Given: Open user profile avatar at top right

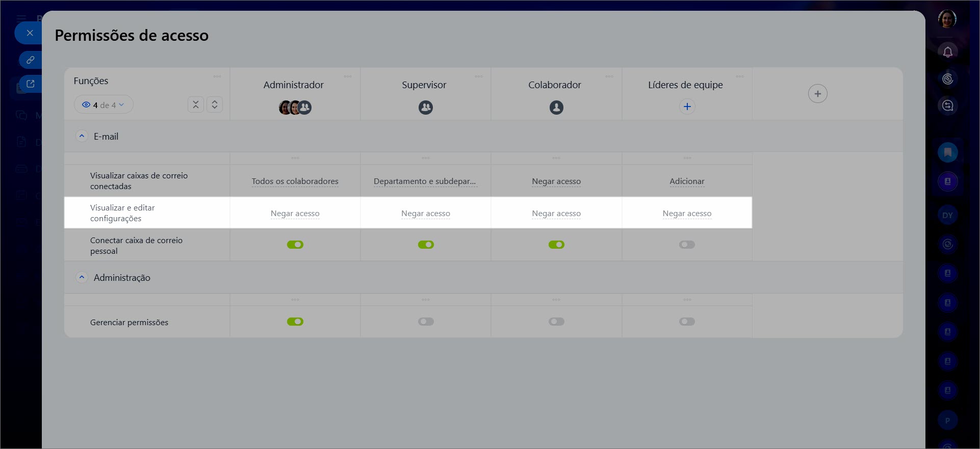Looking at the screenshot, I should [947, 19].
